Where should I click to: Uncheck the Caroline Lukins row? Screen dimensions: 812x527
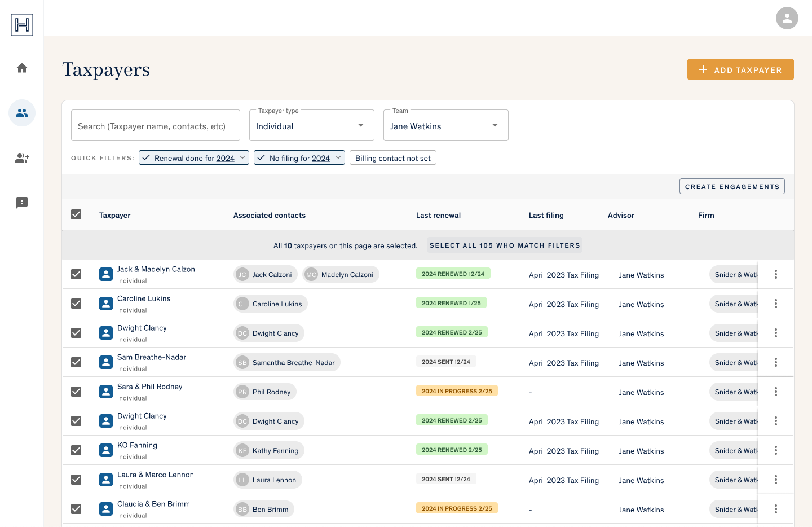coord(76,304)
